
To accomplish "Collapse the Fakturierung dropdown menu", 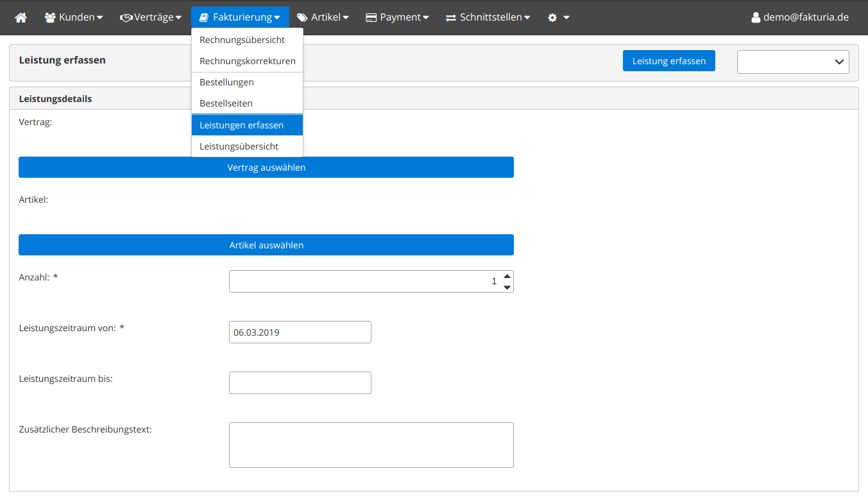I will point(240,17).
